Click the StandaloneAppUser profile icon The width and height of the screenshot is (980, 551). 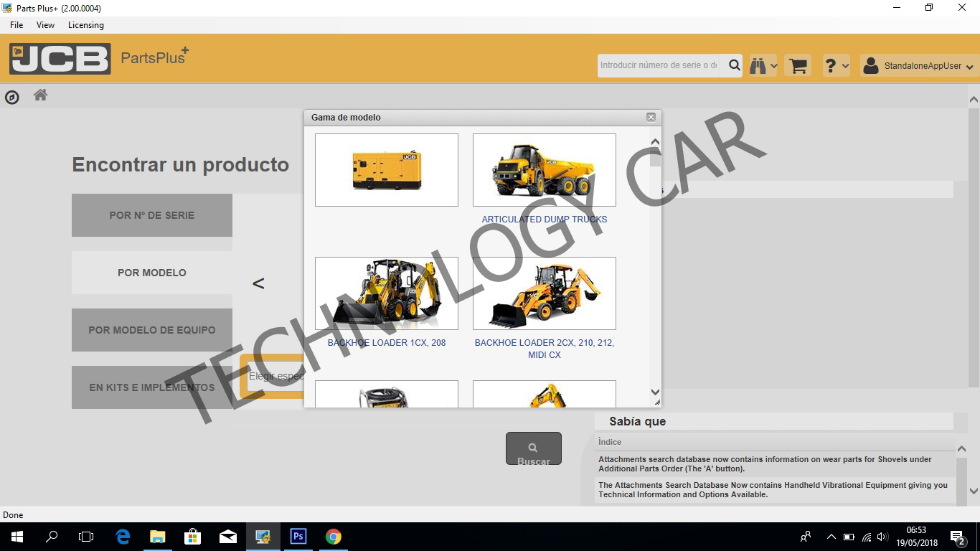[871, 66]
